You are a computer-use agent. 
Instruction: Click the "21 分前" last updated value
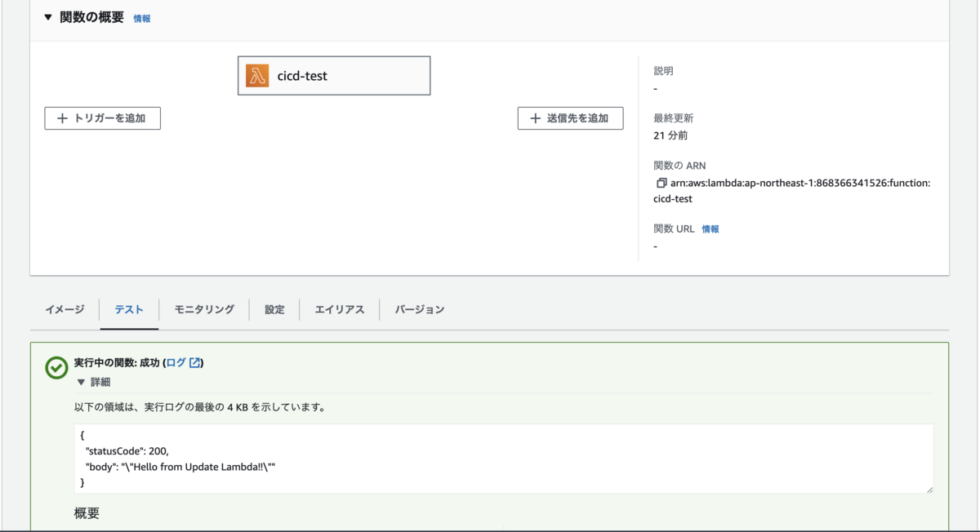coord(670,135)
